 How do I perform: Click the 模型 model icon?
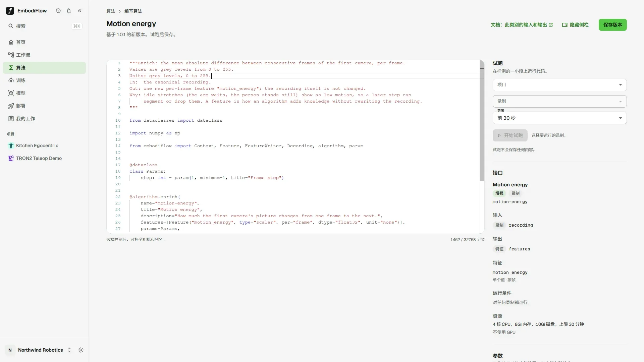tap(11, 93)
